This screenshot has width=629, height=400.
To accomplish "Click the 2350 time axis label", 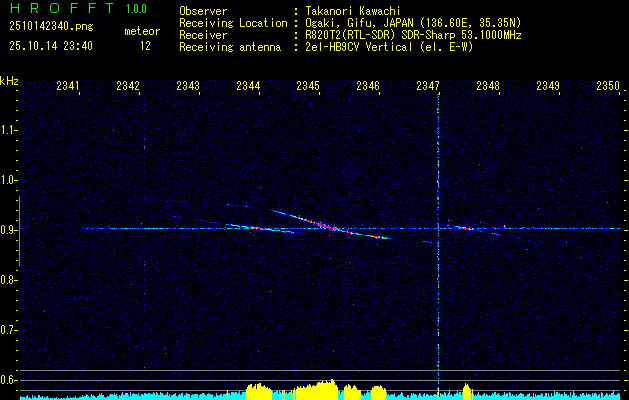I will 608,85.
